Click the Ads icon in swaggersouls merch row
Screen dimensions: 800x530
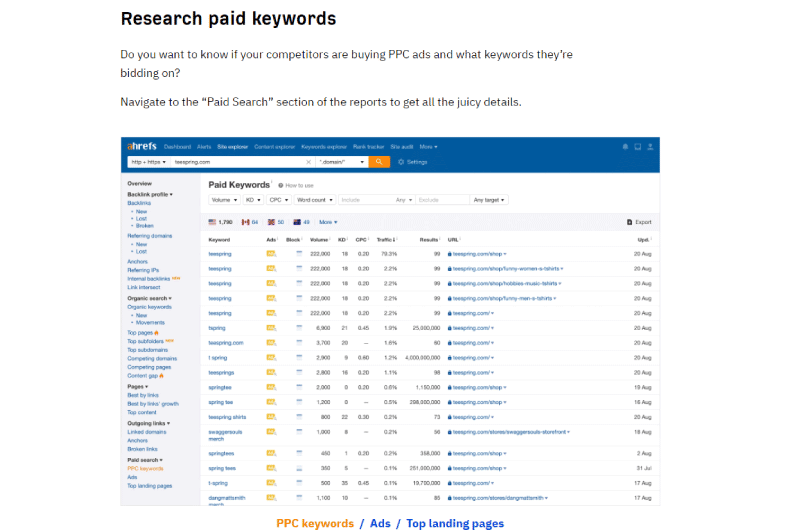coord(271,432)
